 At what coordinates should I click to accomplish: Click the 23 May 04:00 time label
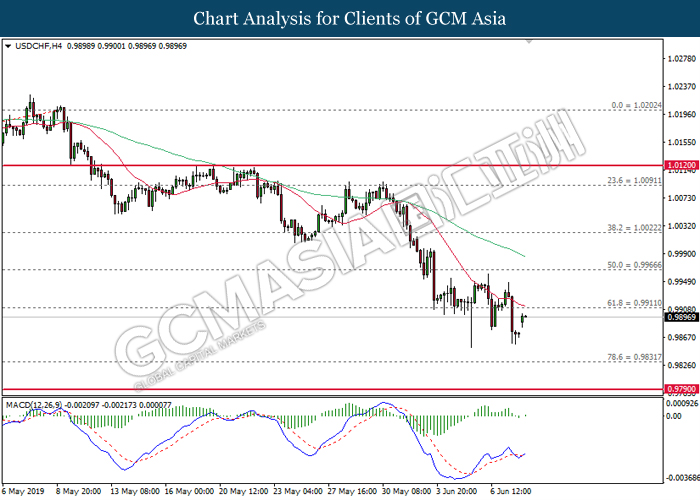tap(298, 491)
